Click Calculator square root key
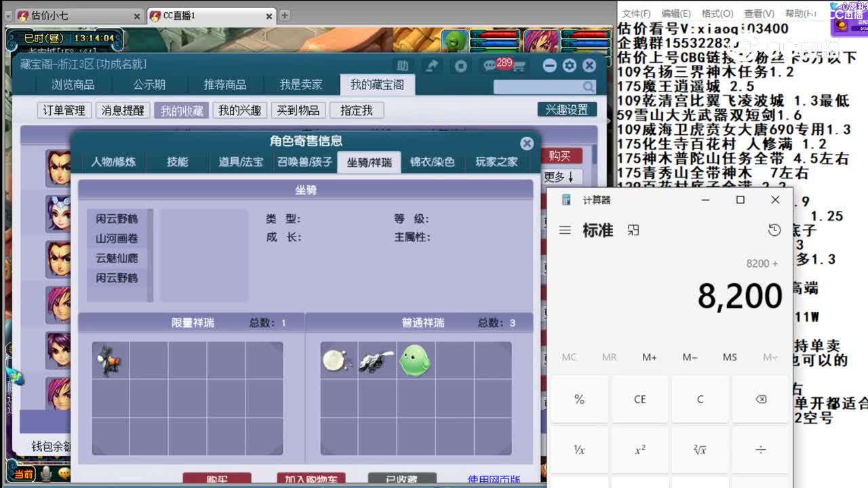Image resolution: width=868 pixels, height=488 pixels. click(x=701, y=449)
